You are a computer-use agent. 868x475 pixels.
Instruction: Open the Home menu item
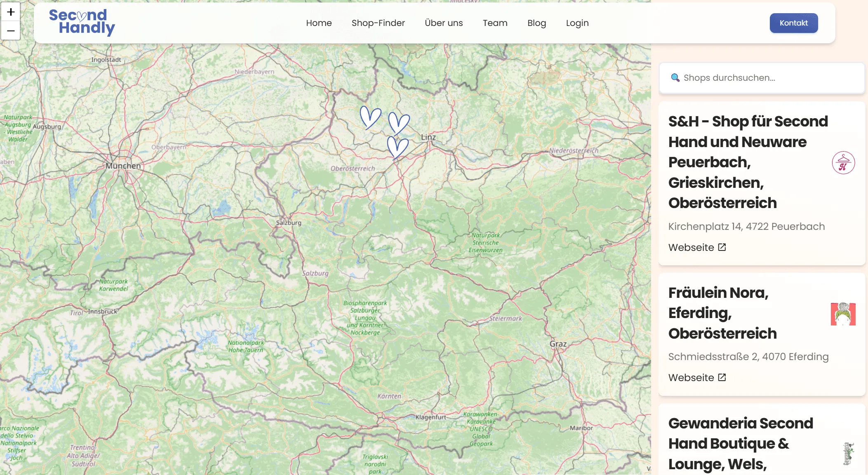point(318,23)
